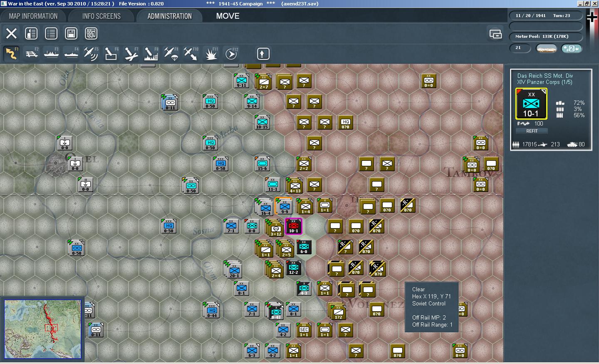Select the selected 10-1 SS unit on map
This screenshot has height=364, width=599.
[x=294, y=226]
